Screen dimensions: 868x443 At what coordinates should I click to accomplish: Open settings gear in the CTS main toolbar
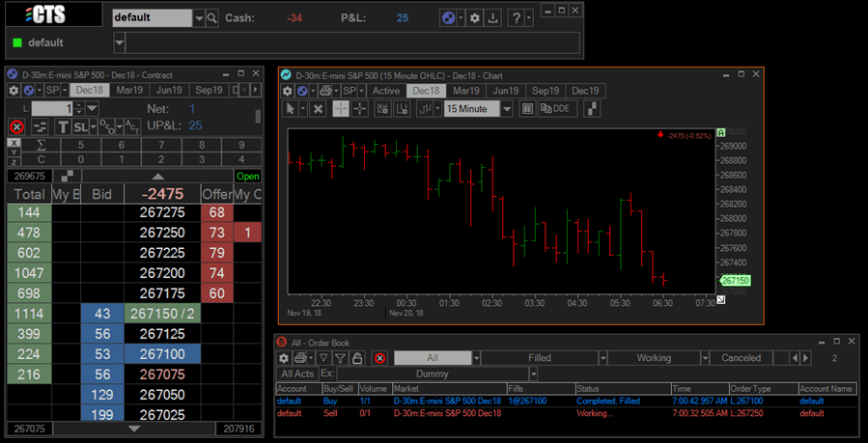474,18
